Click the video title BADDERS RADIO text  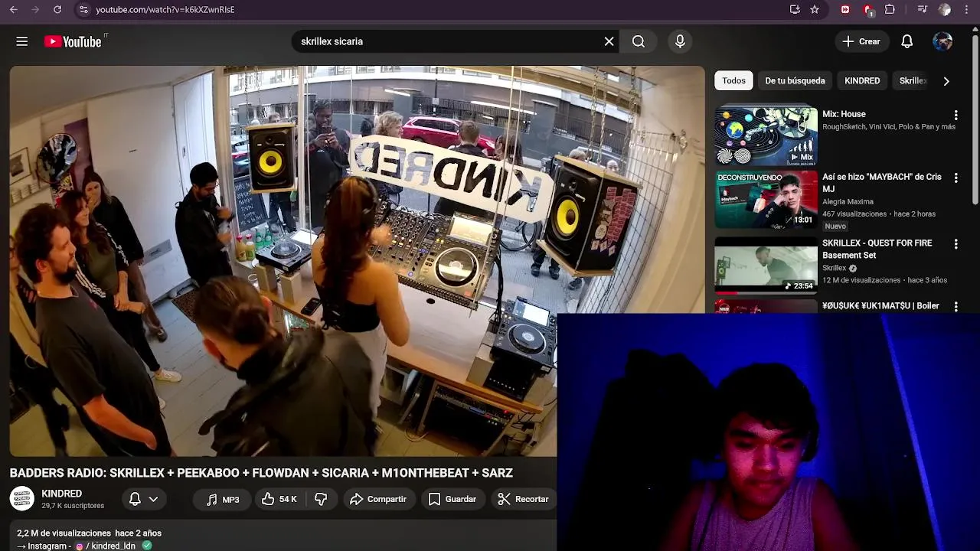pyautogui.click(x=261, y=473)
